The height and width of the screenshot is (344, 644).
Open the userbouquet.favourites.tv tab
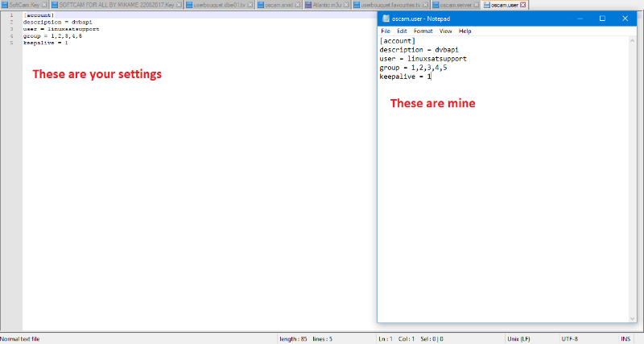coord(390,5)
